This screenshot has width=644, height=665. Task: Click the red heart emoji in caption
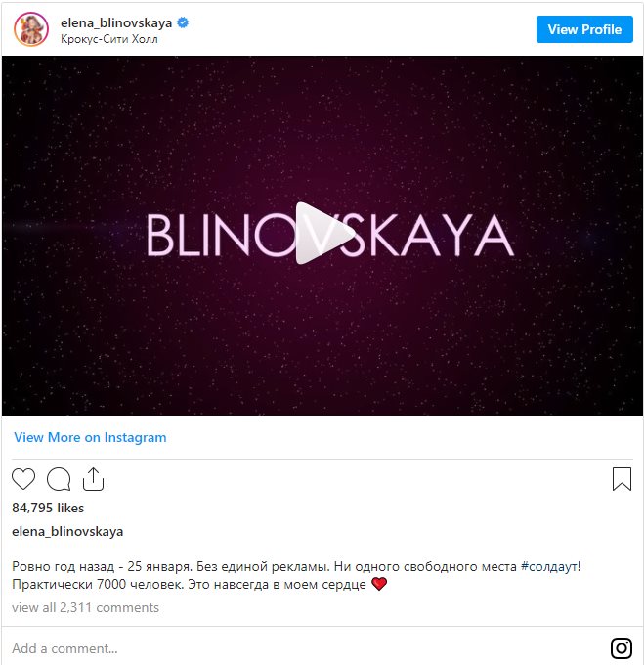(379, 584)
